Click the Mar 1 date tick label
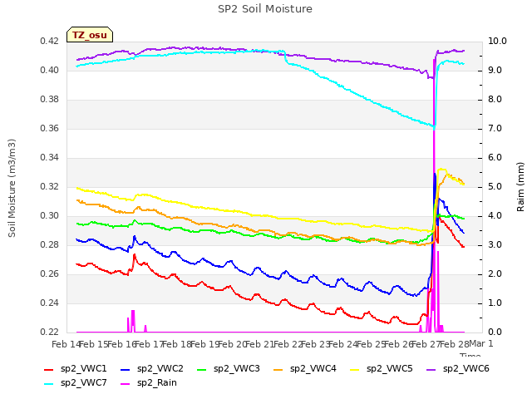The height and width of the screenshot is (399, 532). point(481,343)
